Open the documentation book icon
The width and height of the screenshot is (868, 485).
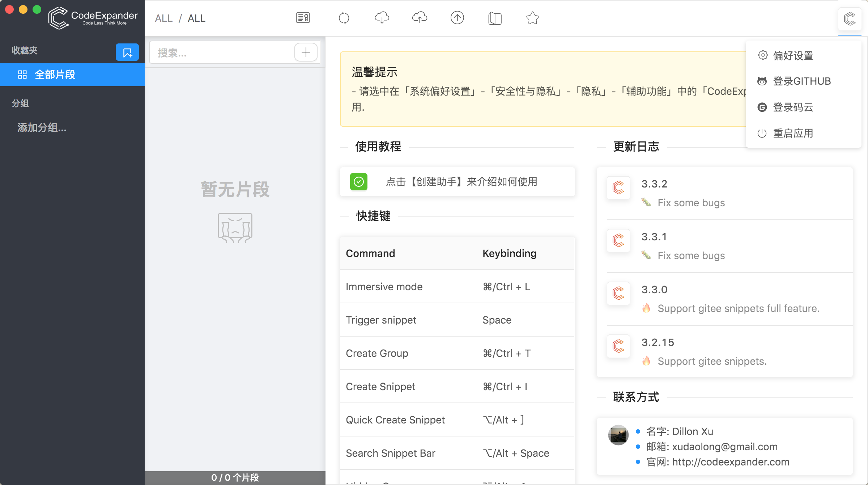click(495, 18)
